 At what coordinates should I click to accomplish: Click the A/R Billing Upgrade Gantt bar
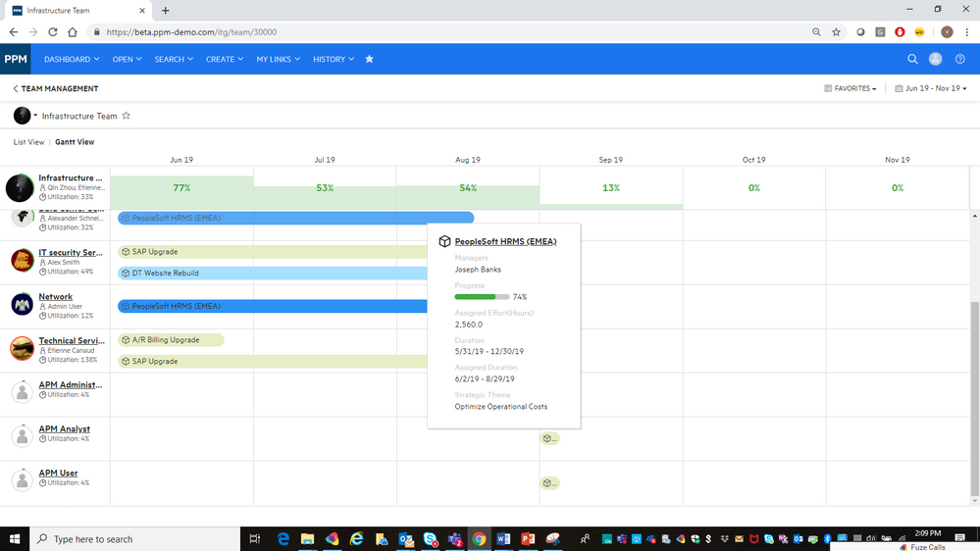171,340
